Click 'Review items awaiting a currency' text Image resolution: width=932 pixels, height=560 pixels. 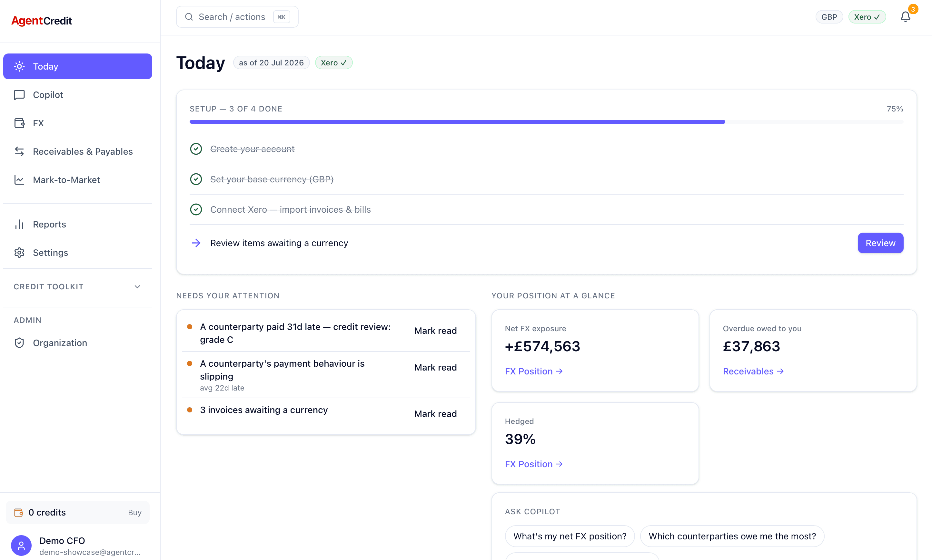point(279,243)
